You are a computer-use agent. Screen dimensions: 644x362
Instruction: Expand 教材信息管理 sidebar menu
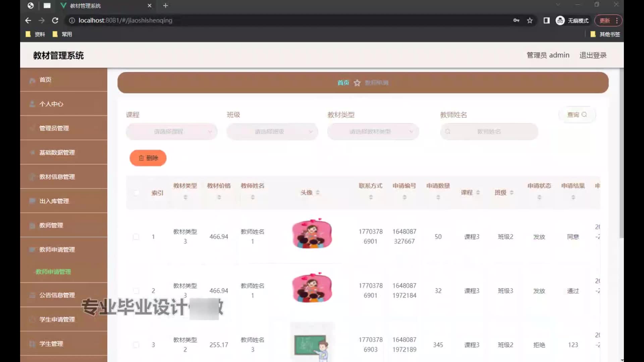(64, 177)
